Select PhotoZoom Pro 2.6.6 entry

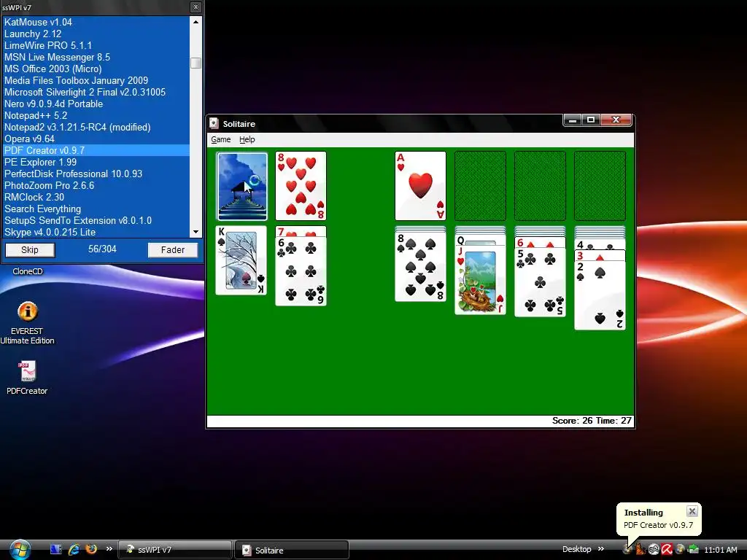96,185
